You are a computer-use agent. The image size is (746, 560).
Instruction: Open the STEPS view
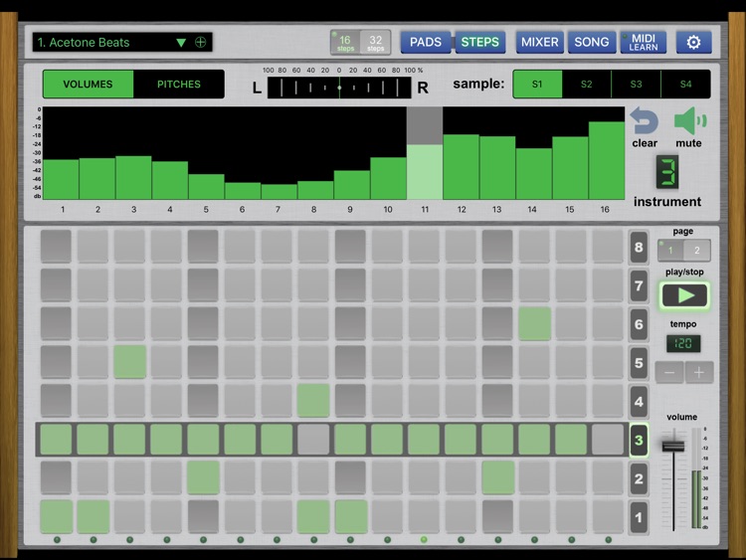[480, 43]
